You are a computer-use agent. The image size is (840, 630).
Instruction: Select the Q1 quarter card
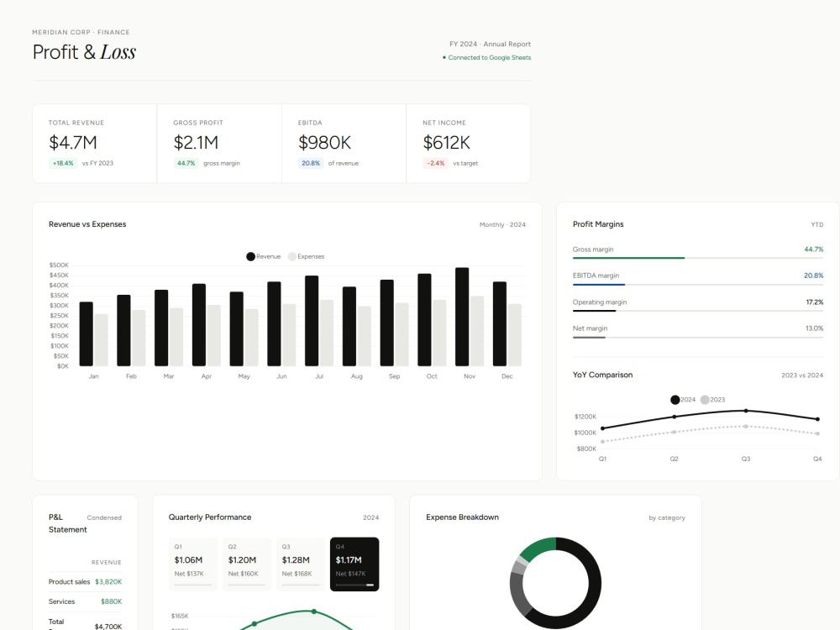click(193, 564)
